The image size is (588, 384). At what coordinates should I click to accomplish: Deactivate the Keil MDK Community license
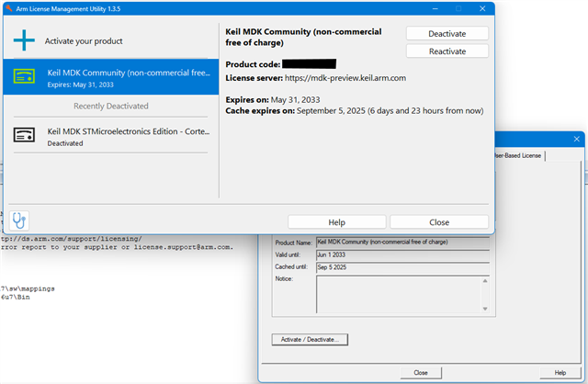447,33
